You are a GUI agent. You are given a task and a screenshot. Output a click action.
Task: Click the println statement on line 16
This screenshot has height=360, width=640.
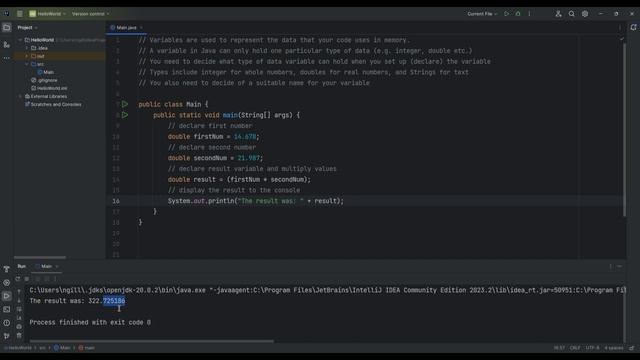coord(256,201)
